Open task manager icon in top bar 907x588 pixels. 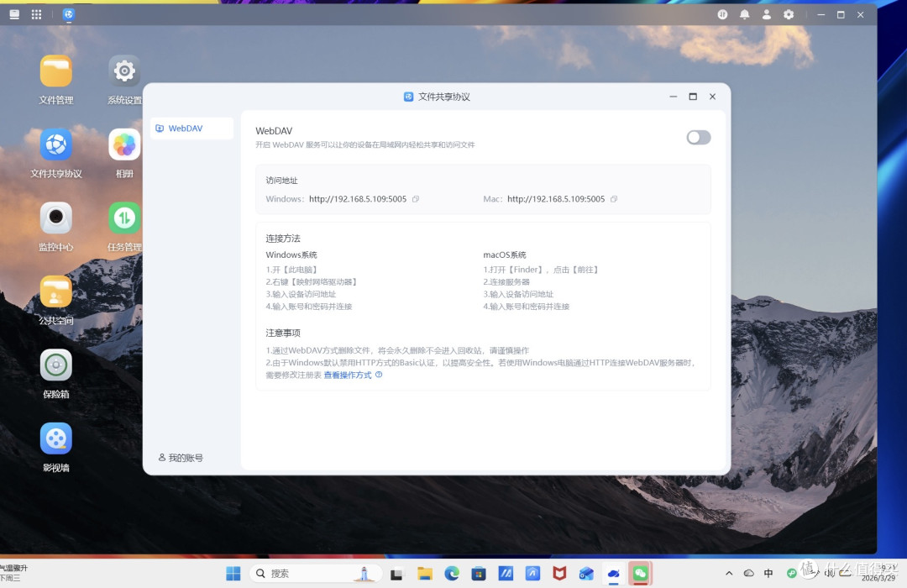(722, 14)
